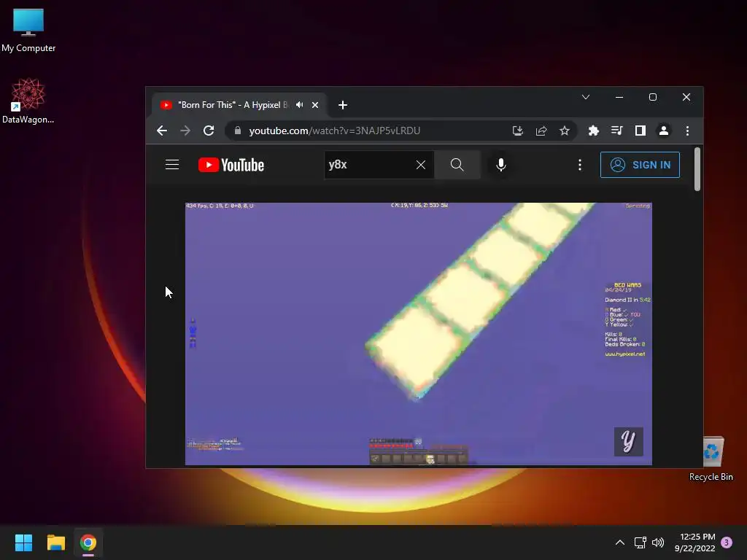The width and height of the screenshot is (747, 560).
Task: Open the Recycle Bin desktop icon
Action: pos(711,459)
